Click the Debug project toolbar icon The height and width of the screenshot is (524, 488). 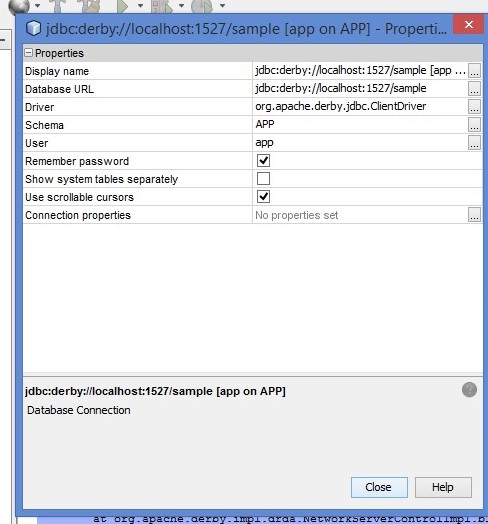pyautogui.click(x=162, y=6)
